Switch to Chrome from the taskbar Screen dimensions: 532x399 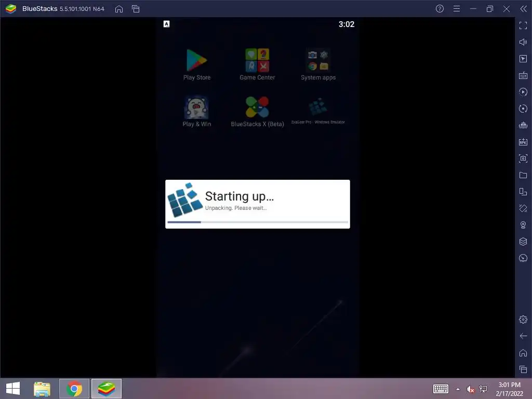(74, 389)
